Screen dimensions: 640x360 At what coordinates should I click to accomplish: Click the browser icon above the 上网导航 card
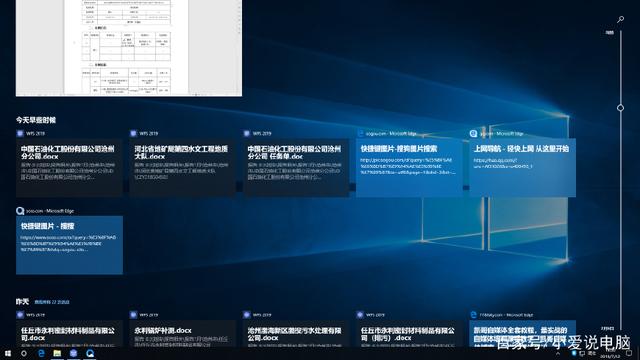click(473, 133)
